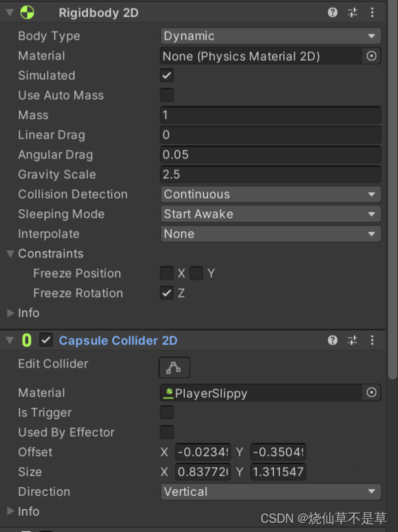
Task: Click Rigidbody Material object picker circle
Action: pyautogui.click(x=372, y=56)
